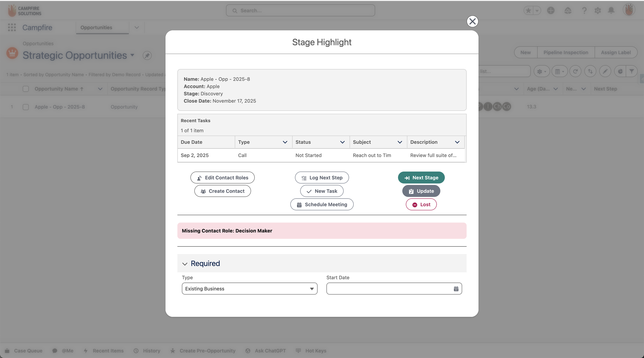Open History in the utility bar

pos(148,351)
